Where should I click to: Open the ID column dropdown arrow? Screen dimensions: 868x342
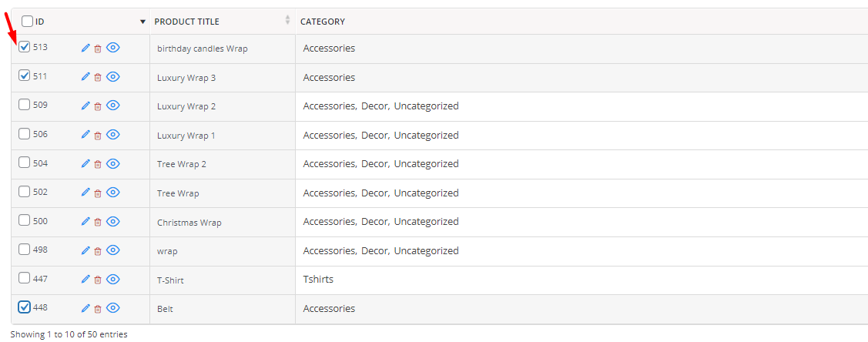[x=142, y=22]
